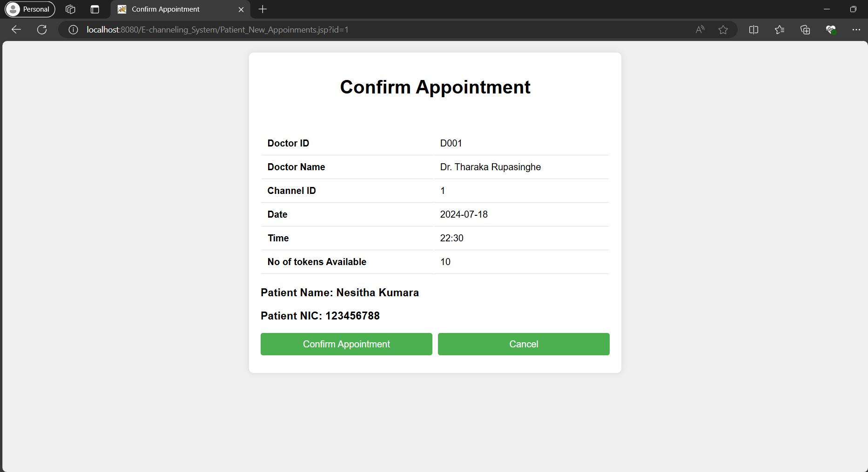Open Settings and more menu
This screenshot has height=472, width=868.
856,30
